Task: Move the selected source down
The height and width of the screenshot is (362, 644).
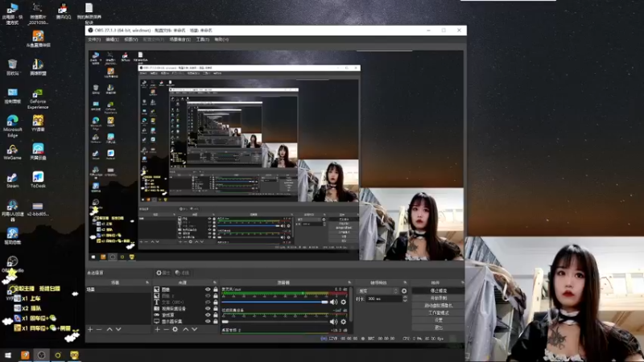Action: pos(195,329)
